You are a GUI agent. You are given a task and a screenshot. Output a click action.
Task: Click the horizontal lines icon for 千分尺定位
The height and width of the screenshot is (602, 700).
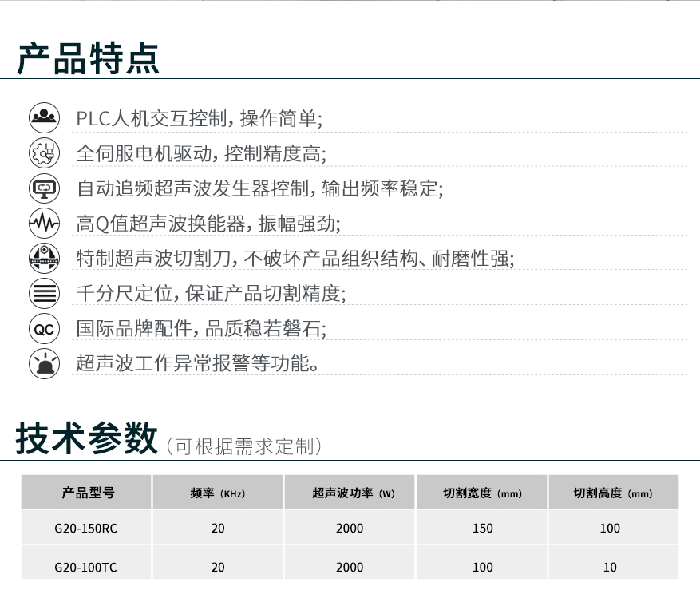click(44, 293)
